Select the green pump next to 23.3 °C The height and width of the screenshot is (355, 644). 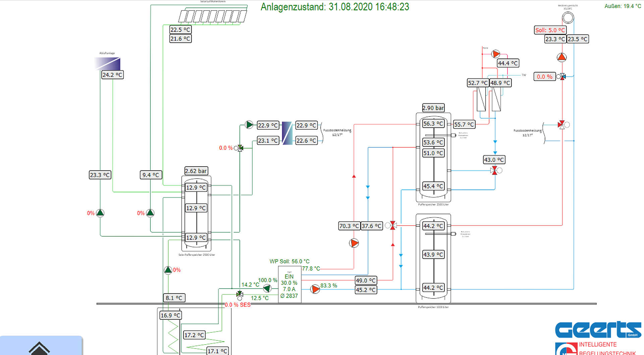coord(100,213)
